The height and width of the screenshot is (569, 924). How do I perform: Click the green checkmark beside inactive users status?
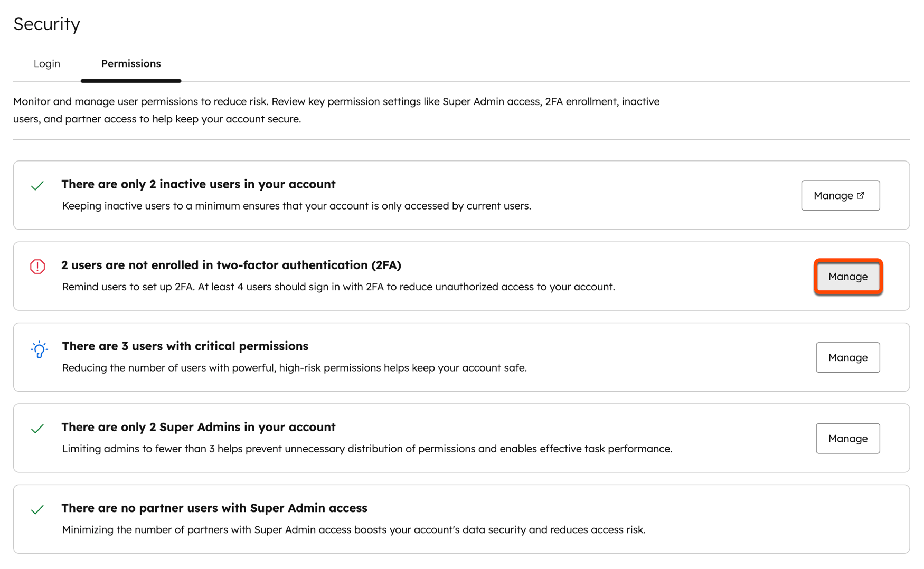point(36,186)
